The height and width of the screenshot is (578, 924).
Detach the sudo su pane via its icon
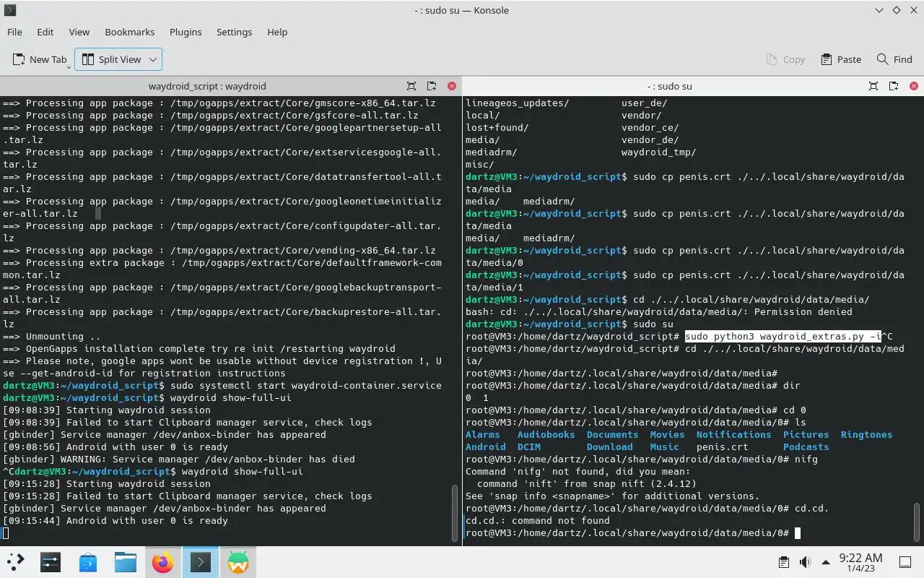pyautogui.click(x=894, y=85)
